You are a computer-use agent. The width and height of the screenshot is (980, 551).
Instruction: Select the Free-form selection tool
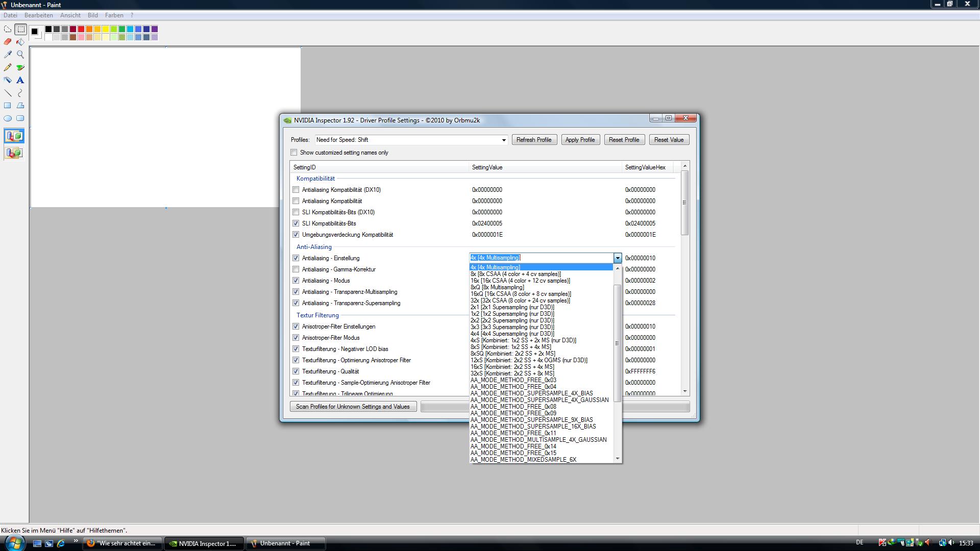tap(8, 29)
